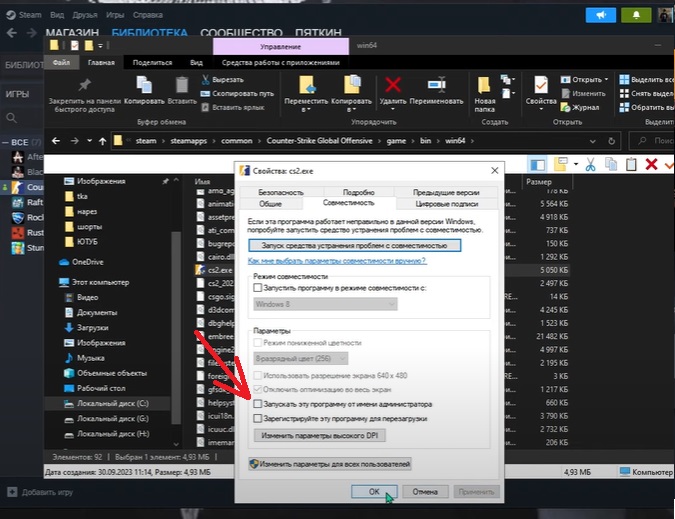Viewport: 675px width, 519px height.
Task: Open the Windows 8 compatibility dropdown
Action: coord(325,304)
